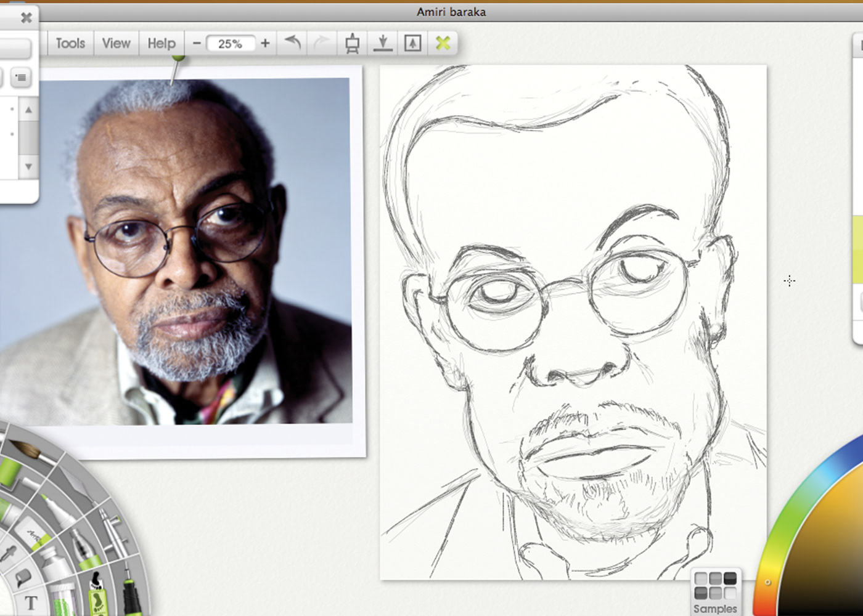The width and height of the screenshot is (863, 616).
Task: Click the green X toolbar icon
Action: (x=443, y=43)
